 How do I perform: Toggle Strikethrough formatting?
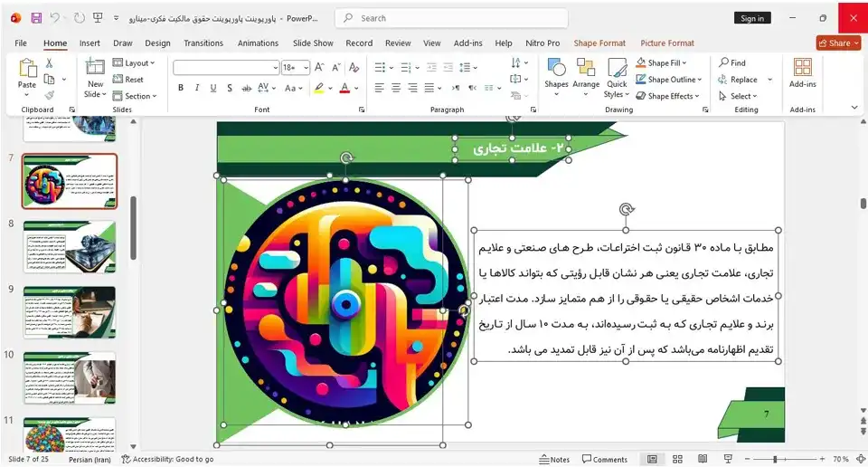point(246,88)
